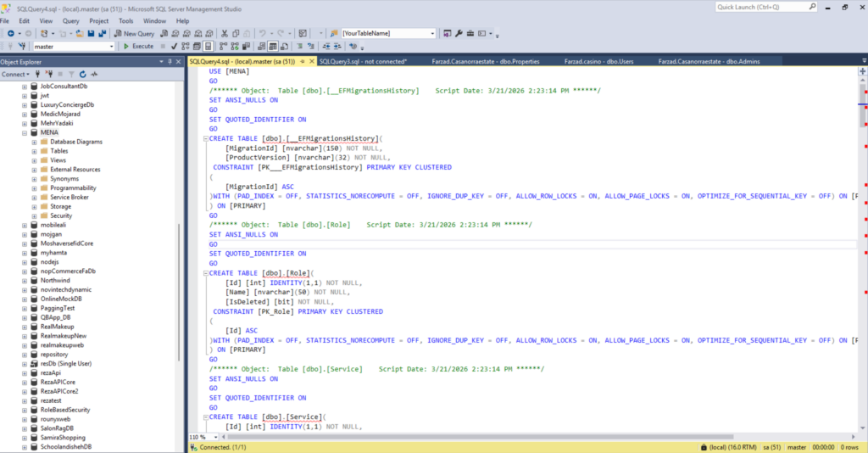Open the View menu
Viewport: 868px width, 453px height.
tap(46, 21)
